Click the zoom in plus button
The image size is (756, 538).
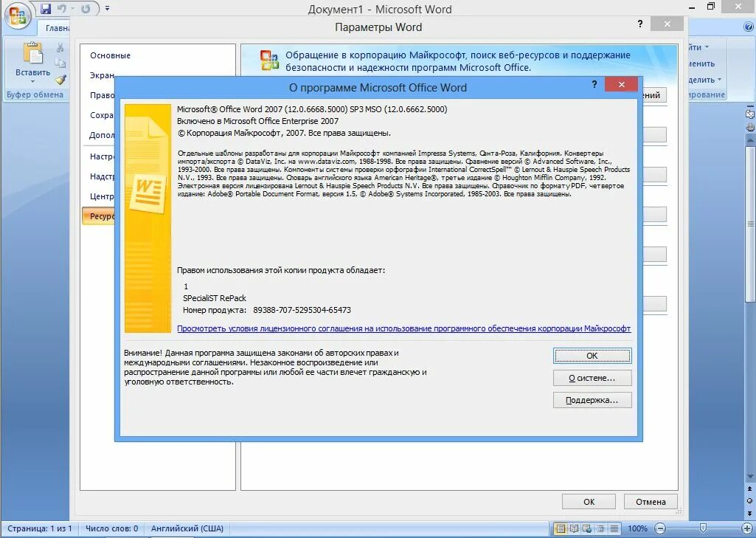(x=747, y=528)
